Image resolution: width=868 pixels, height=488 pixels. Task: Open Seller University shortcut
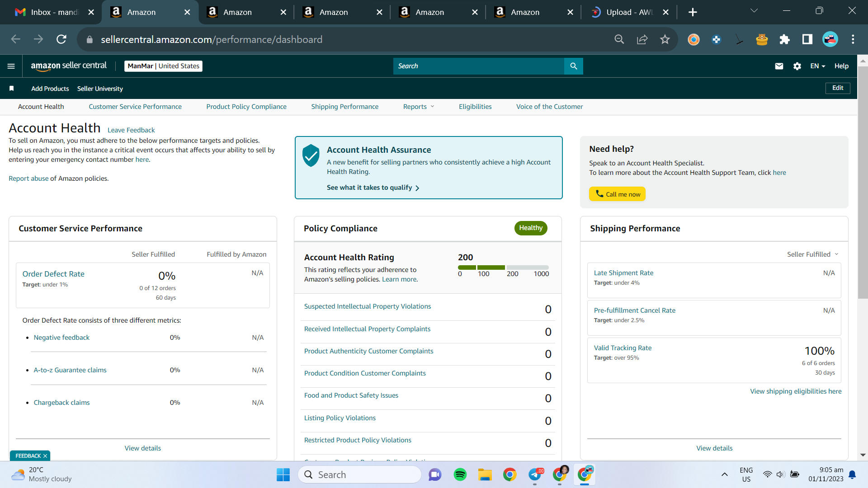100,89
